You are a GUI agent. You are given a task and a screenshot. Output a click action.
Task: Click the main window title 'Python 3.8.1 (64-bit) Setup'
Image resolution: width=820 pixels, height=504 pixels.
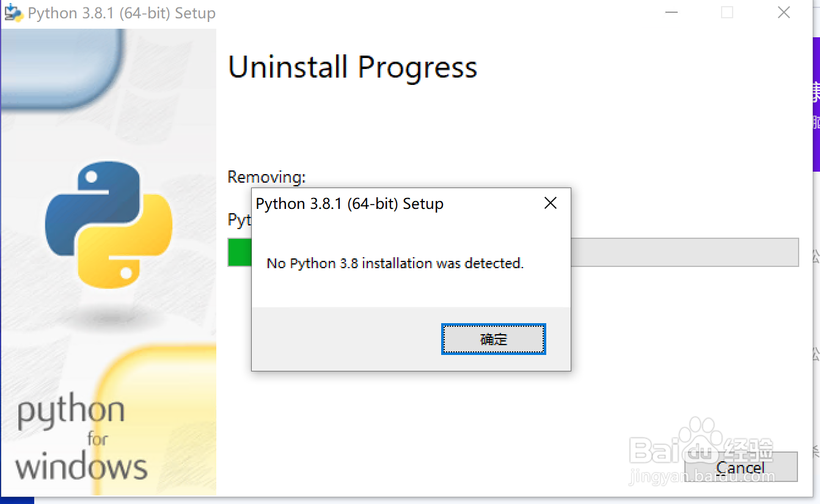point(122,13)
